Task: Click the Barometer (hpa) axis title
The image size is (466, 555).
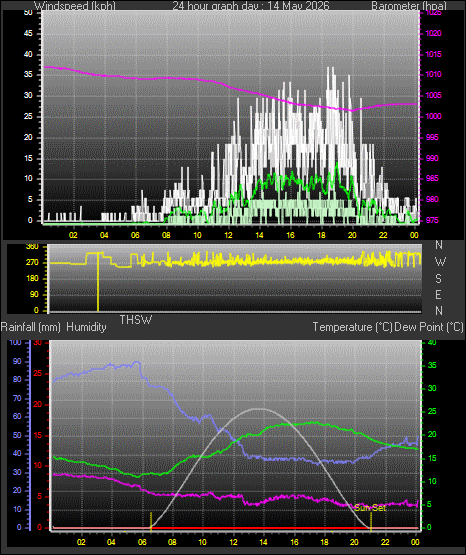Action: tap(409, 6)
